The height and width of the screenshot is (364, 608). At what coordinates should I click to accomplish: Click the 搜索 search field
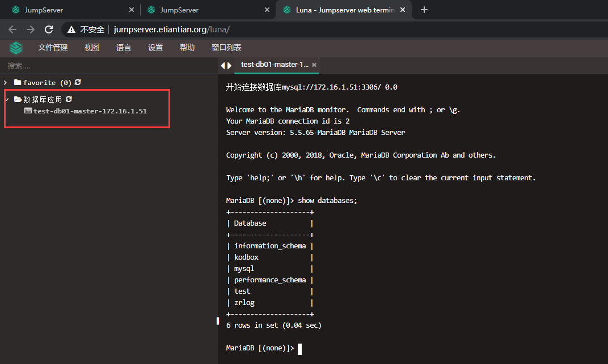108,66
